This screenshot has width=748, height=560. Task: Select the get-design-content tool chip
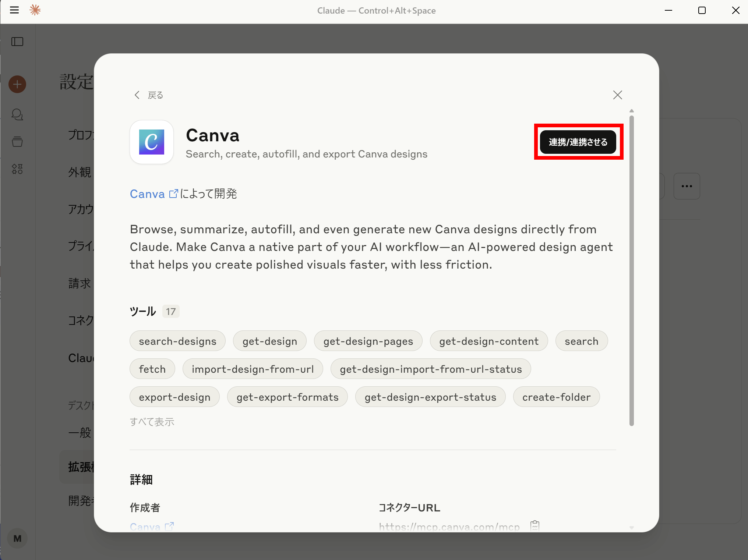[489, 341]
